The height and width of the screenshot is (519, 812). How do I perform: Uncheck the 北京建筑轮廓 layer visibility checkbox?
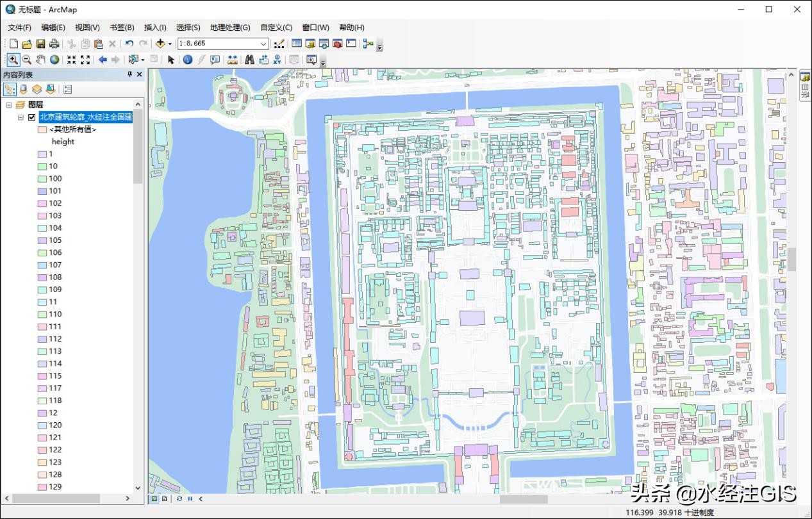click(x=31, y=117)
